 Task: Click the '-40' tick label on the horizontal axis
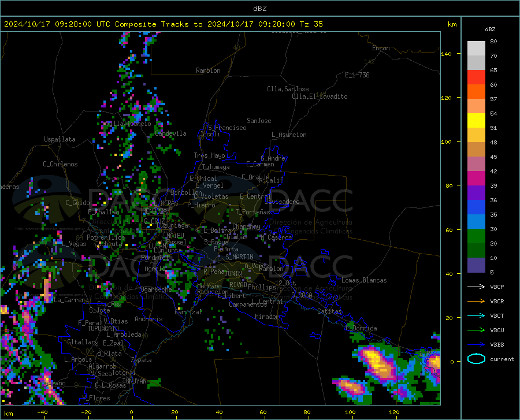point(42,412)
